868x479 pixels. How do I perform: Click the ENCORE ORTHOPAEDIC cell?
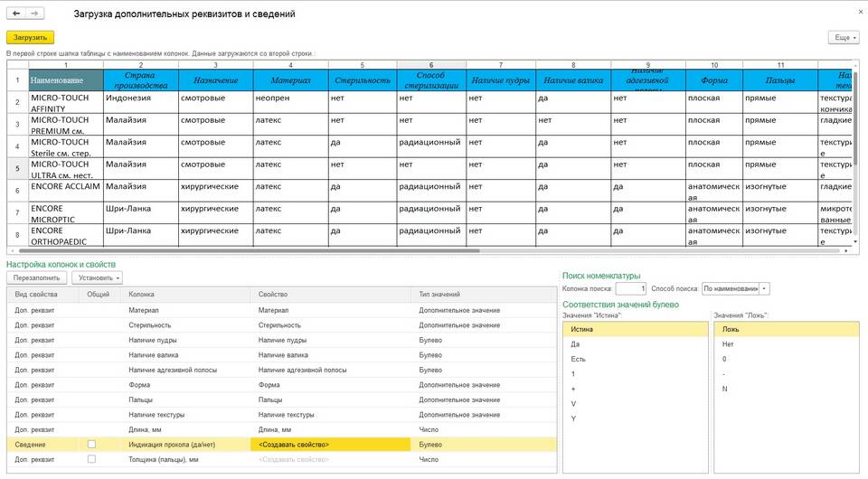click(66, 235)
